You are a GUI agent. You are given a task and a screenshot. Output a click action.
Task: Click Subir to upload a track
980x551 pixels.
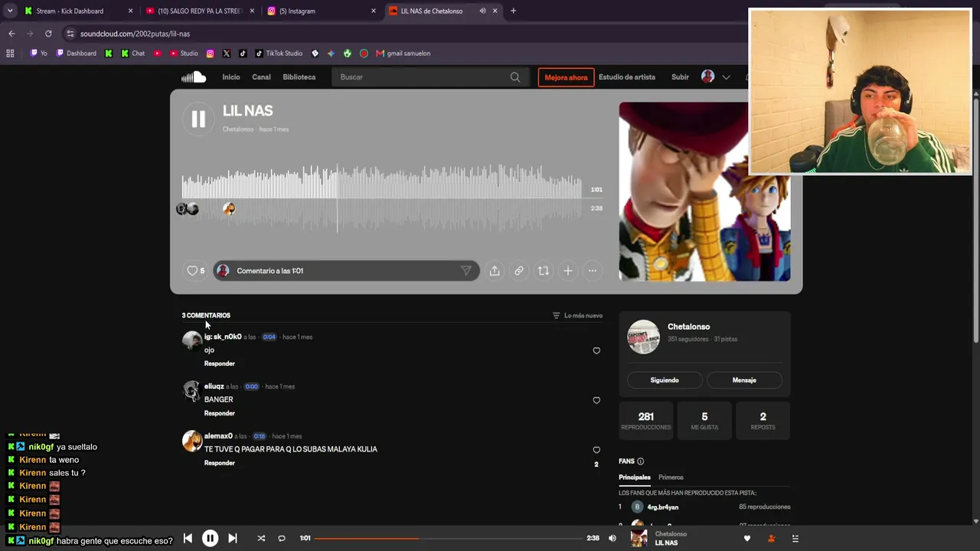680,77
